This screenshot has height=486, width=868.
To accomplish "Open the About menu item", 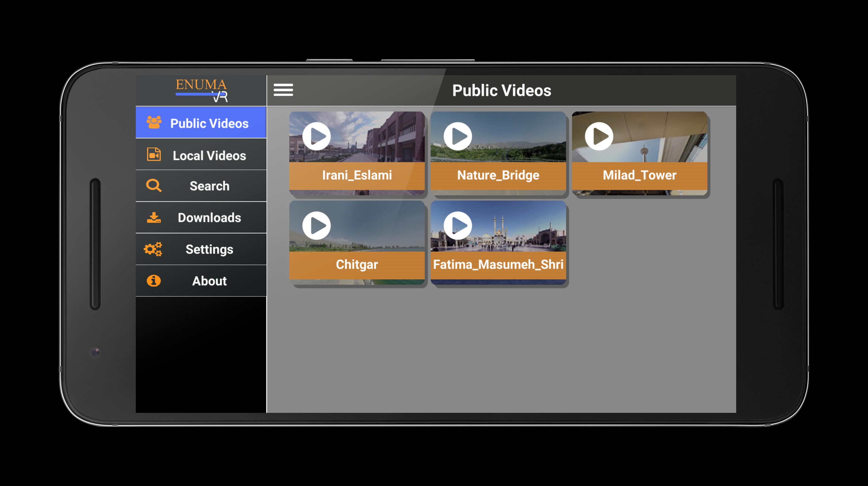I will [x=201, y=281].
